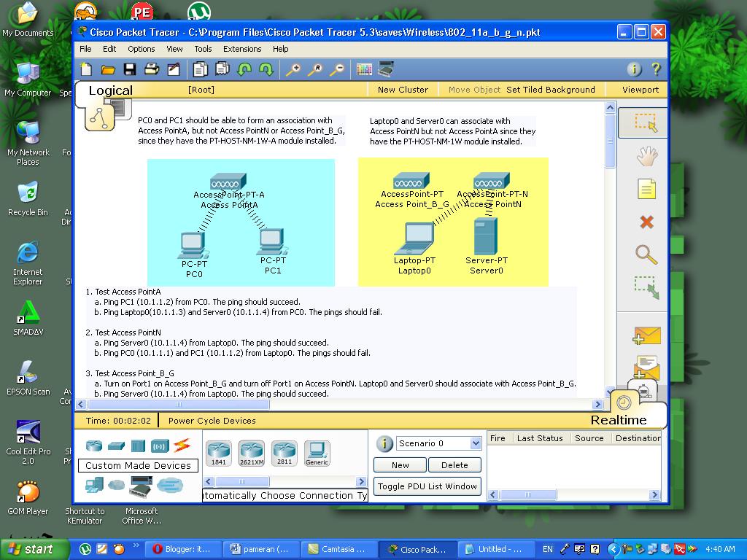Switch to the Realtime mode tab
Screen dimensions: 747x560
click(619, 420)
